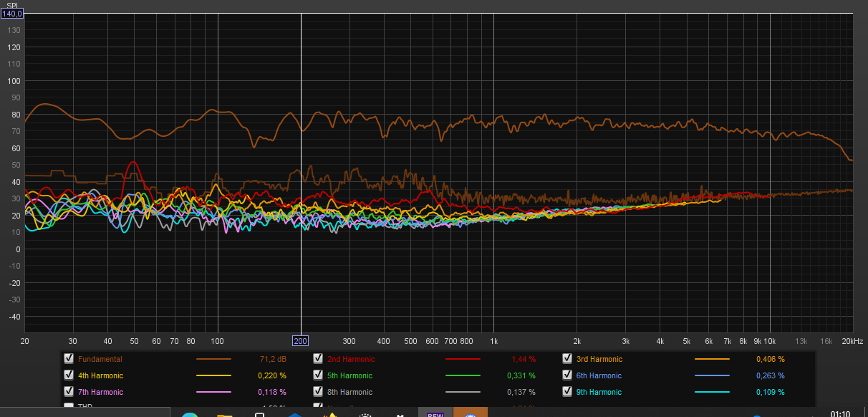Toggle the 3rd Harmonic checkbox
This screenshot has width=868, height=417.
(567, 359)
